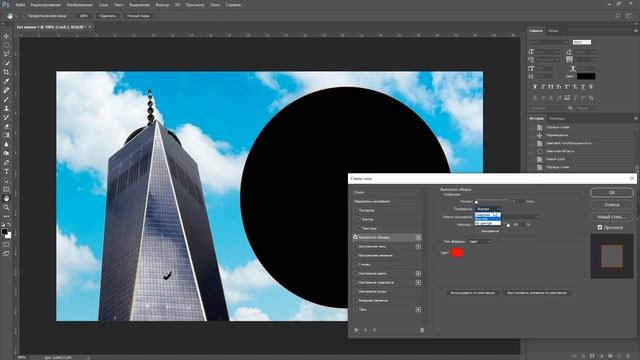Select the Eyedropper tool

click(x=6, y=81)
